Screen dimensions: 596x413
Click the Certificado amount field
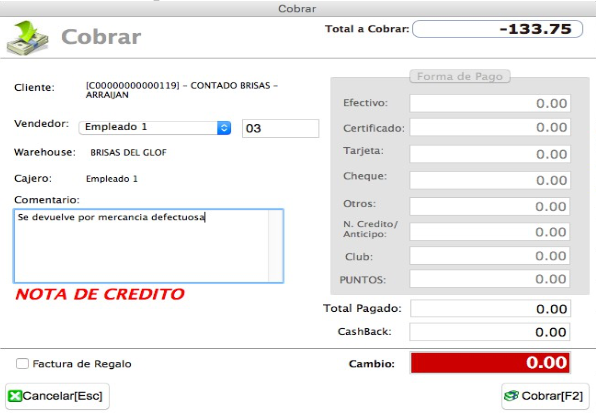coord(490,127)
